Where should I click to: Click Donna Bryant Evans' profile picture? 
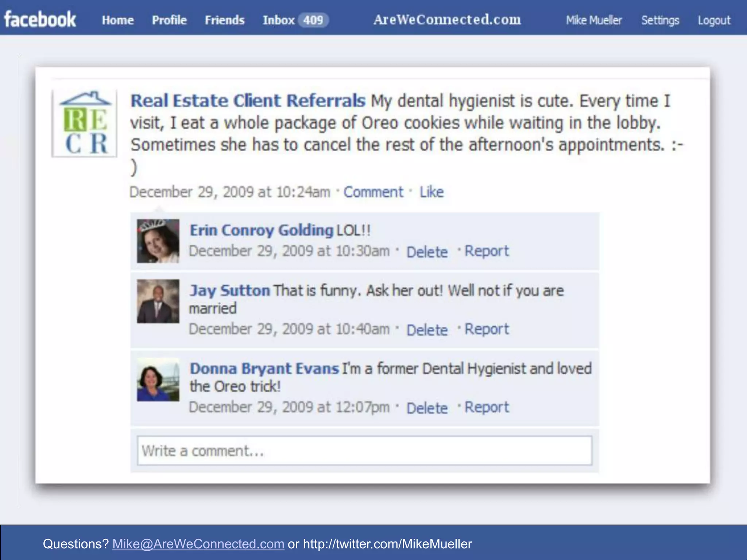pyautogui.click(x=158, y=380)
